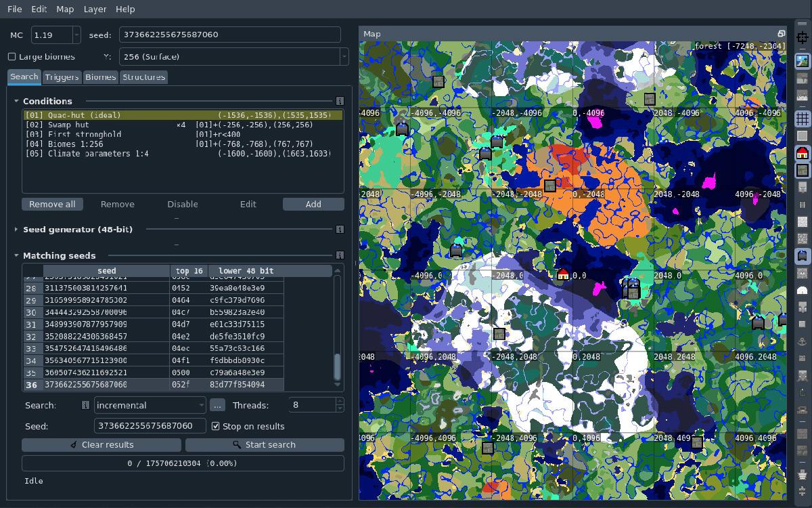Open the Layer menu
Image resolution: width=812 pixels, height=508 pixels.
[95, 9]
